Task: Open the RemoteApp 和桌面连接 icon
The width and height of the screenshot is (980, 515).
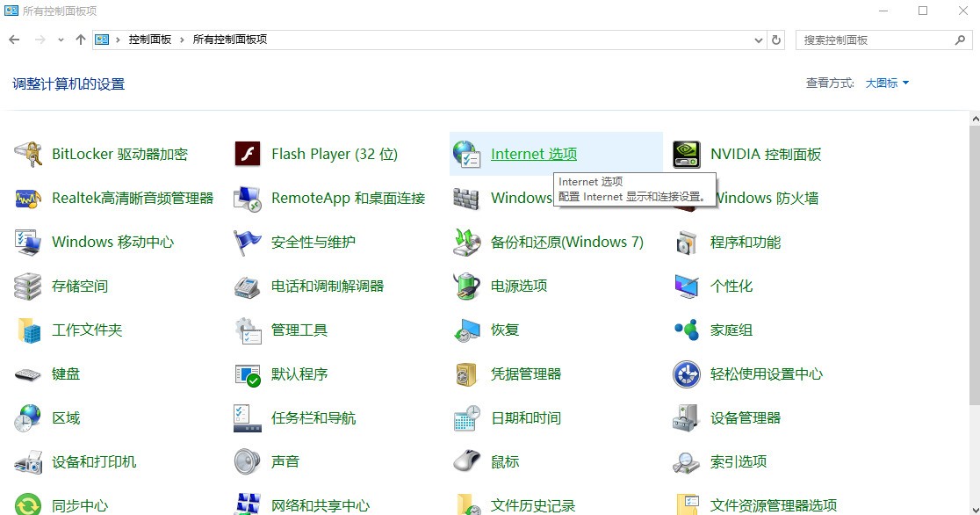Action: tap(248, 199)
